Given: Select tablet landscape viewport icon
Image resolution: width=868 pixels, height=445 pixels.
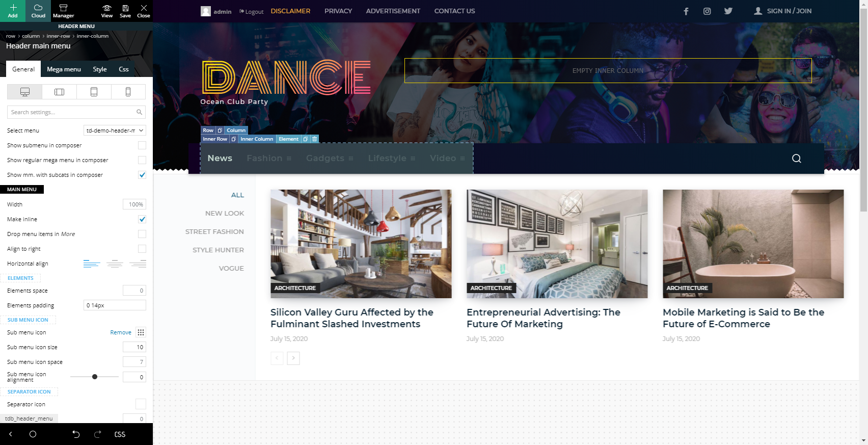Looking at the screenshot, I should click(x=60, y=92).
